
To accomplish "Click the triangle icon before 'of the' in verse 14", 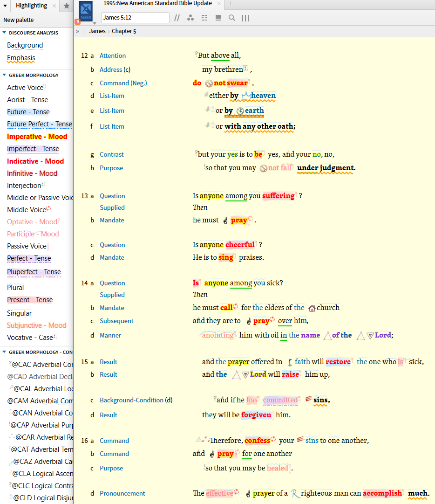I will tap(327, 336).
